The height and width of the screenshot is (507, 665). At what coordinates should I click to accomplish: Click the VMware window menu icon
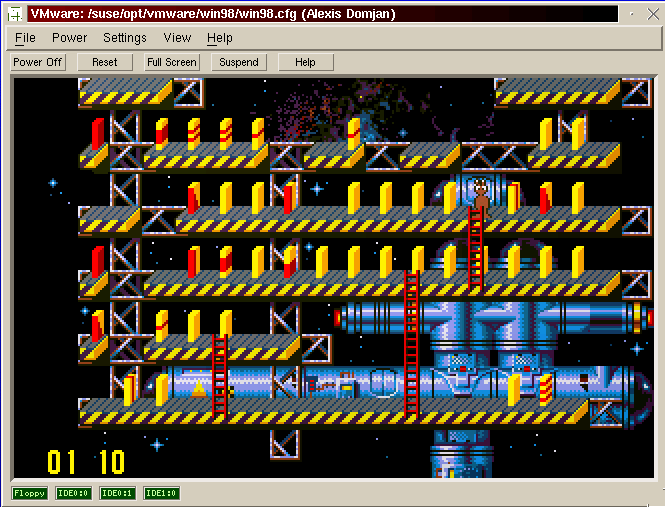tap(15, 14)
